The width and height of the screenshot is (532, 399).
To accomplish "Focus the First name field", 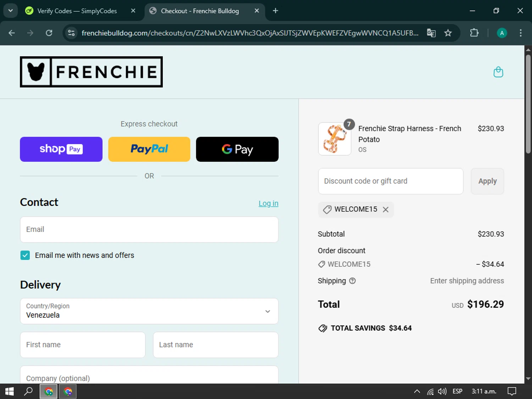I will click(83, 345).
